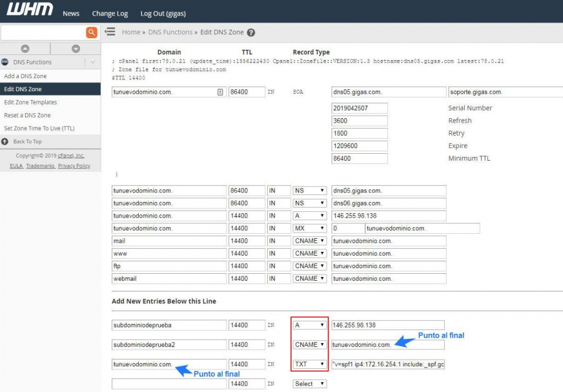The image size is (563, 392).
Task: Collapse the DNS Functions section chevron
Action: (93, 63)
